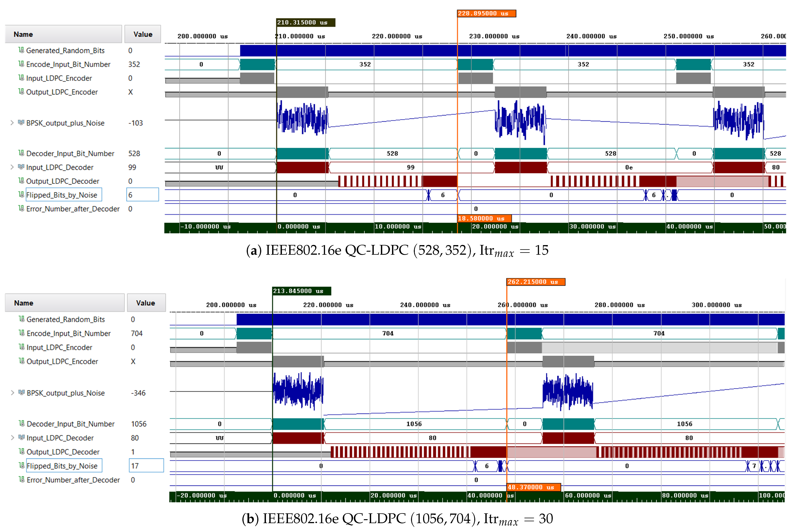The image size is (794, 532).
Task: Click the Output_LDPC_Decoder value 1 in panel (b)
Action: click(133, 452)
